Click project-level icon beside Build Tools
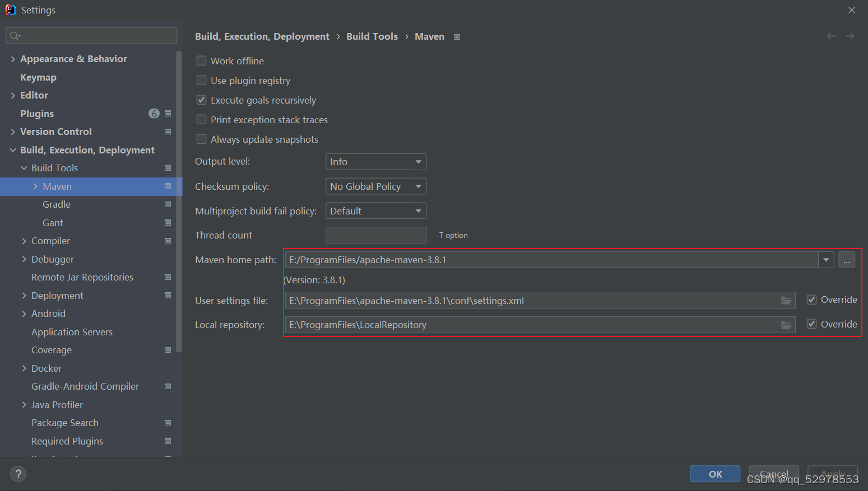The image size is (868, 491). click(x=168, y=168)
